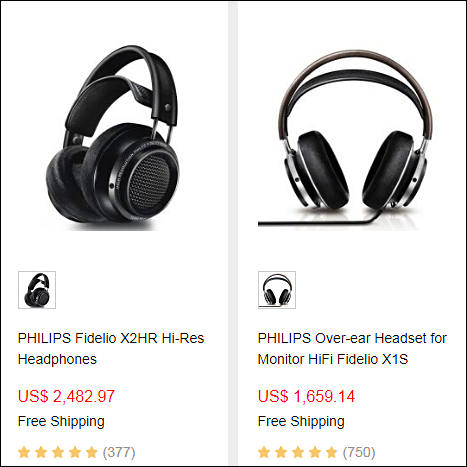Click Free Shipping under X1S headset
The image size is (467, 467).
pos(301,421)
